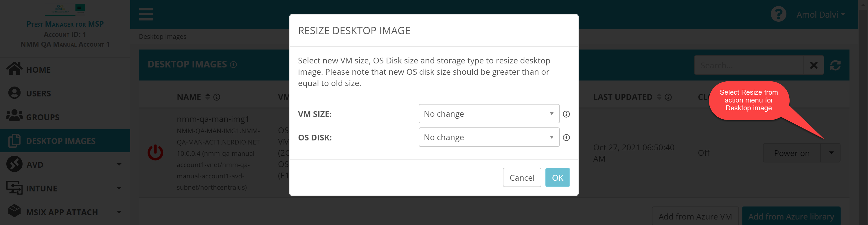Open the OS Disk dropdown

489,137
